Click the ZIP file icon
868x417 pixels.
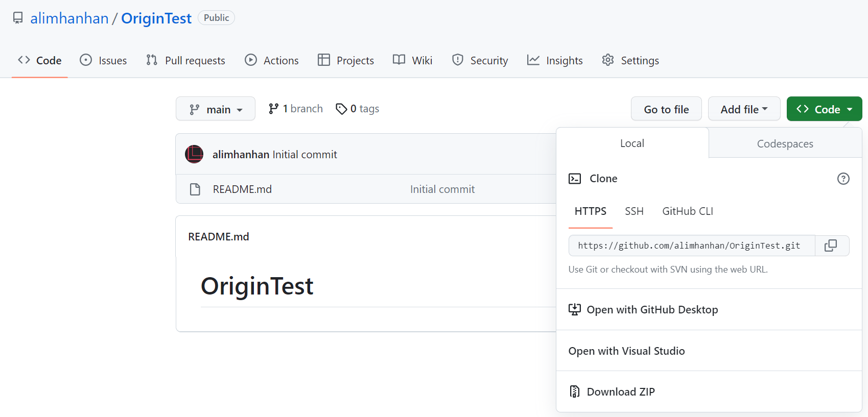(x=575, y=391)
